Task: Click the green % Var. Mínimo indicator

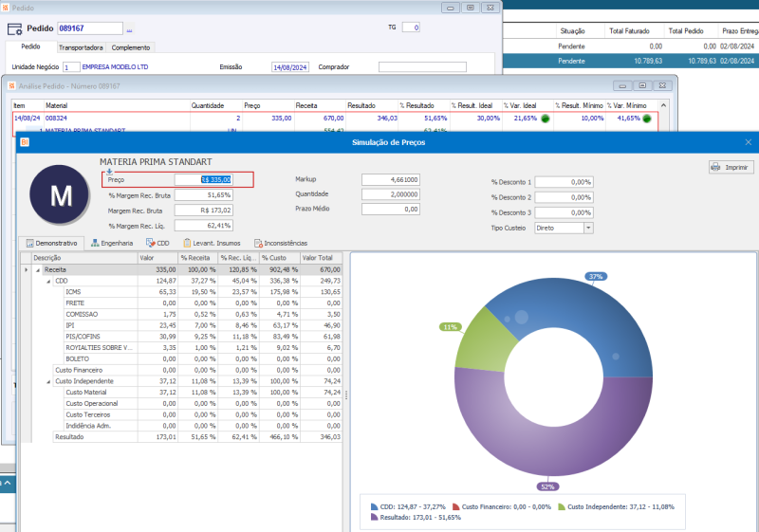Action: pos(647,119)
